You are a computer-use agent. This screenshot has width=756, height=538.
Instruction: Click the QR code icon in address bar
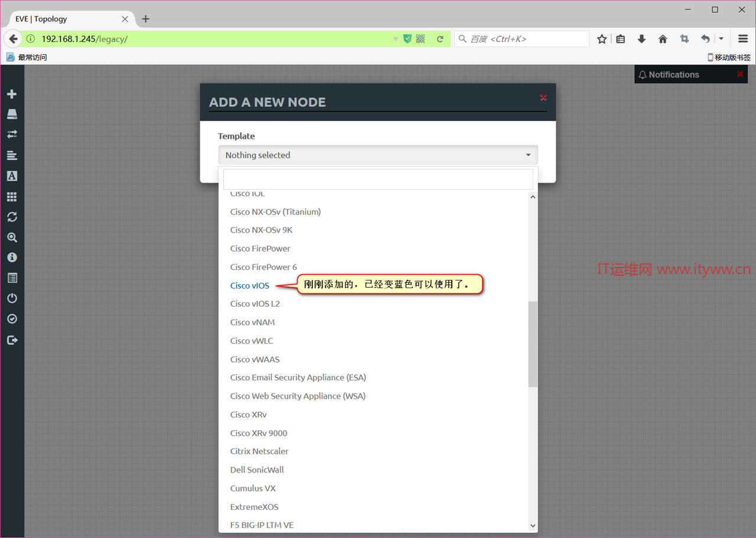coord(421,39)
